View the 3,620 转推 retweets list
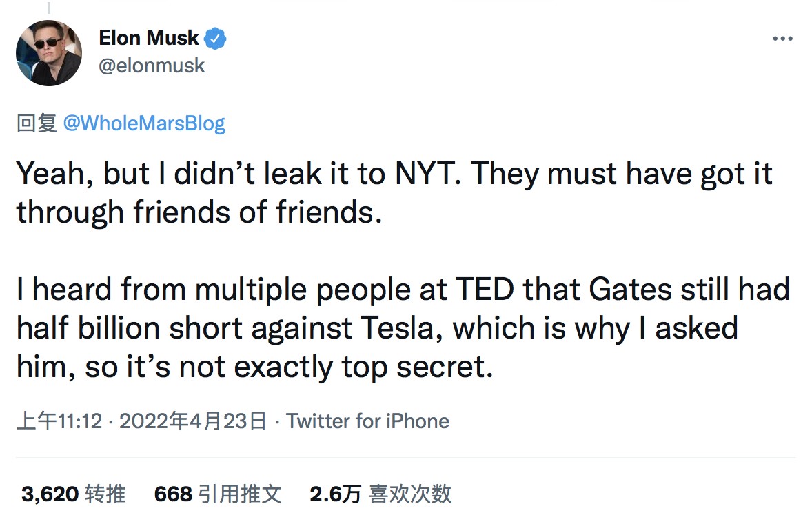812x524 pixels. [x=73, y=494]
